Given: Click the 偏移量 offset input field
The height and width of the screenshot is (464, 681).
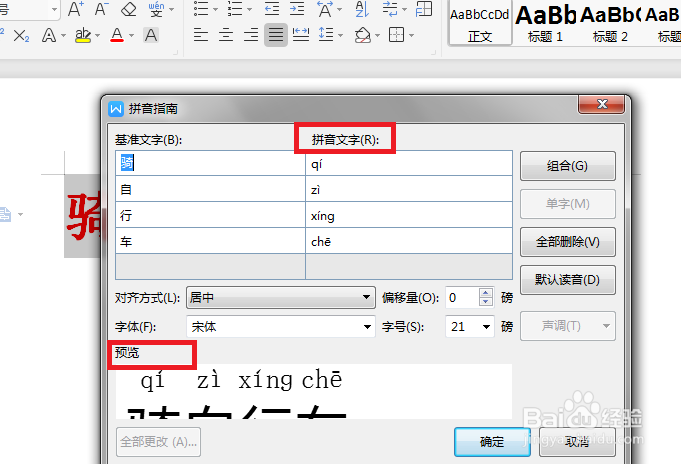Looking at the screenshot, I should pos(462,298).
